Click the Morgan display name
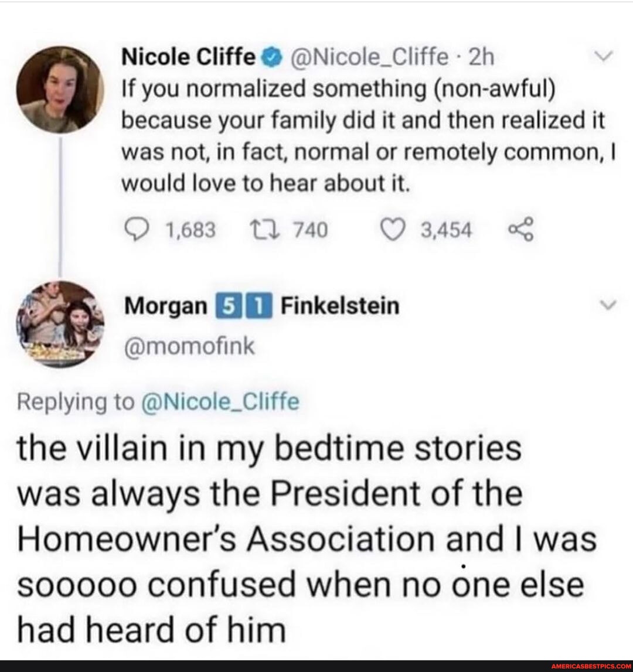This screenshot has height=672, width=633. [x=165, y=306]
